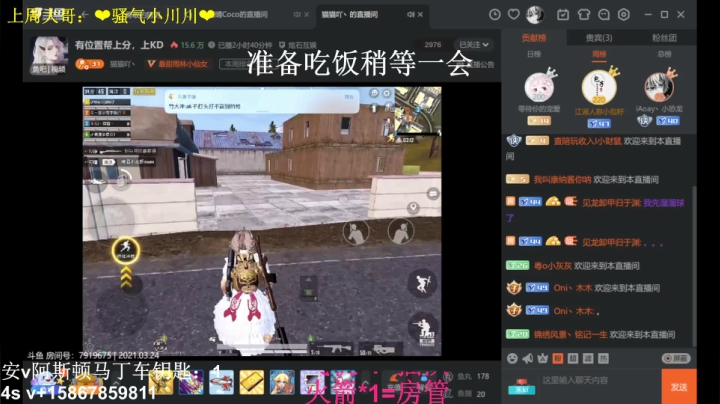Open the hexagon settings icon
Image resolution: width=720 pixels, height=404 pixels.
click(624, 15)
